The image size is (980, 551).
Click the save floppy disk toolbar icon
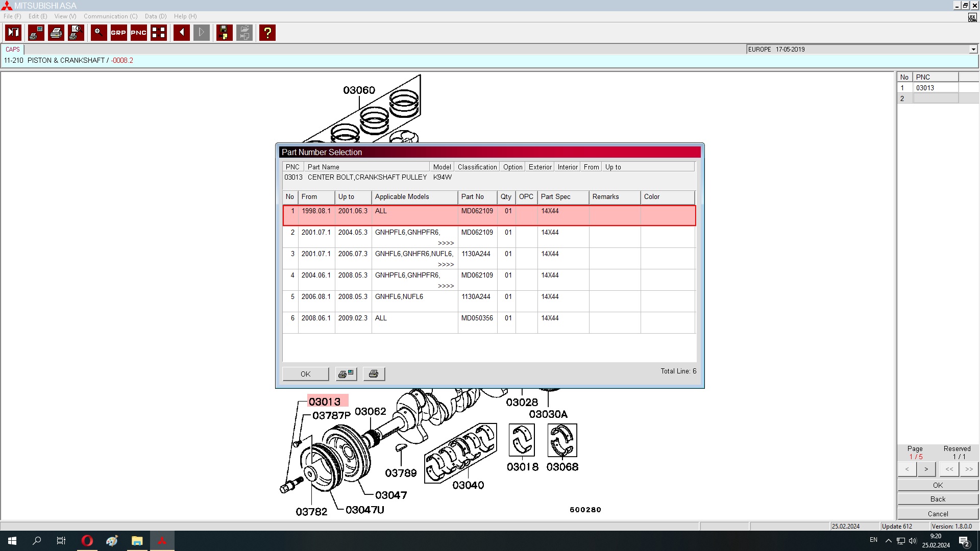tap(224, 33)
